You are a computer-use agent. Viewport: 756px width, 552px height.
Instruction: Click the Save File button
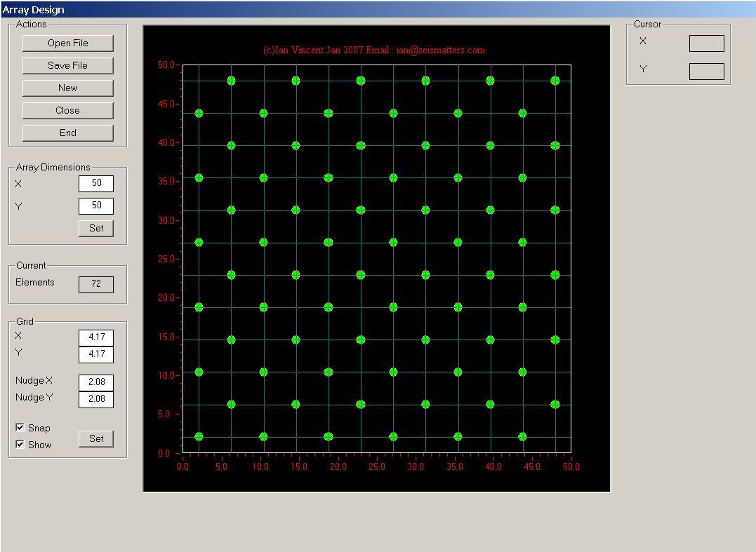[x=68, y=65]
